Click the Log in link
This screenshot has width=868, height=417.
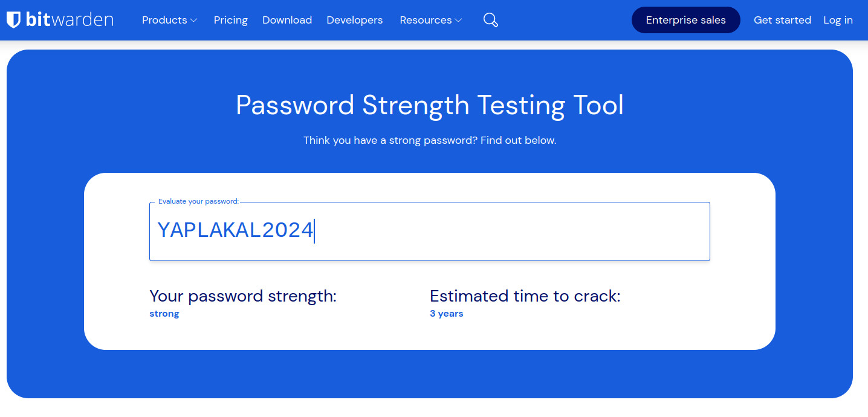pyautogui.click(x=838, y=20)
